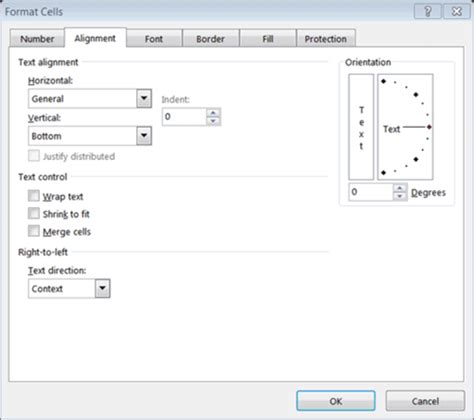Toggle the Justify distributed checkbox
The image size is (474, 420).
coord(34,156)
